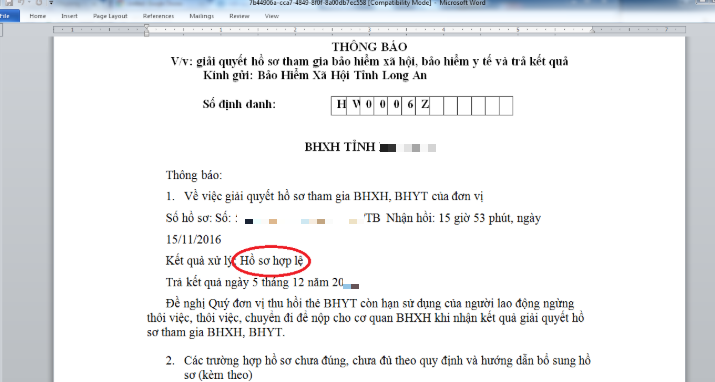Viewport: 715px width, 382px height.
Task: Click the right indent marker on the ruler
Action: tap(592, 31)
